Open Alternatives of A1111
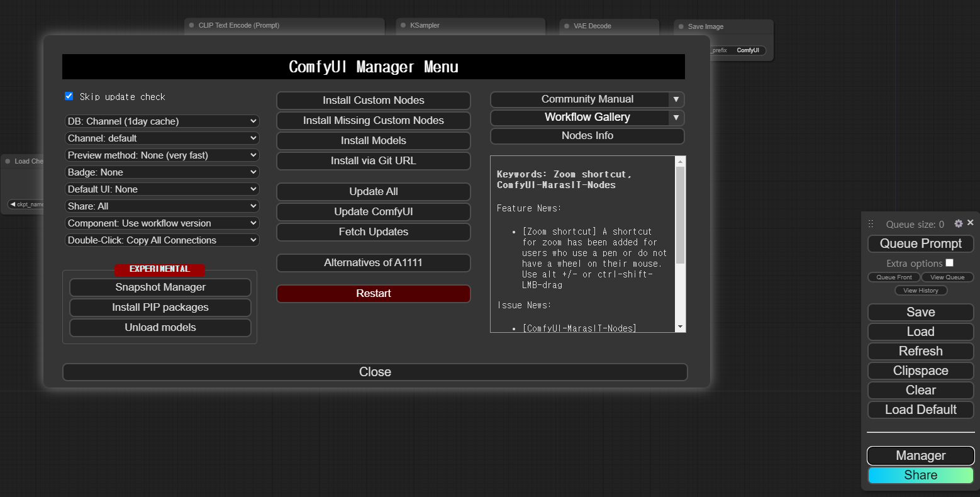Image resolution: width=980 pixels, height=497 pixels. coord(374,263)
